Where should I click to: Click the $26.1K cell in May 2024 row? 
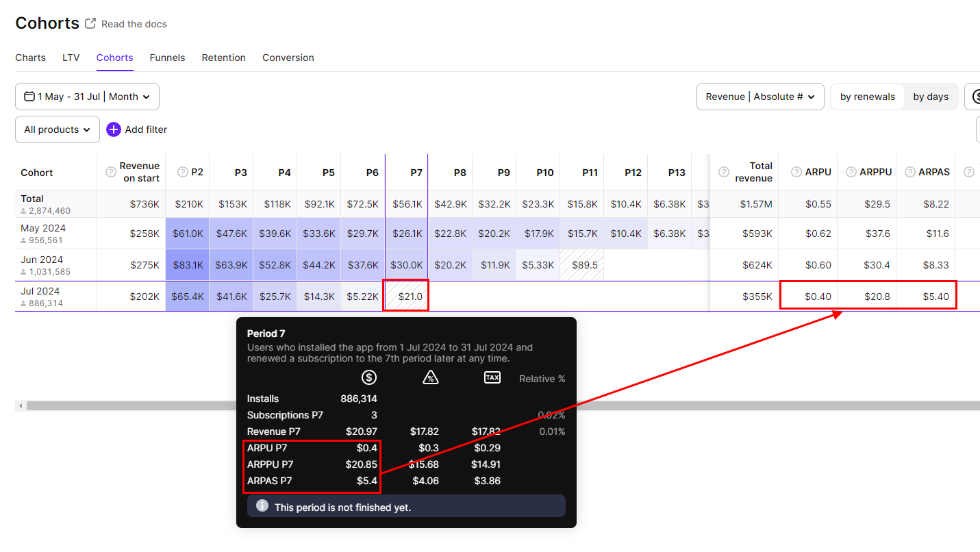point(407,234)
